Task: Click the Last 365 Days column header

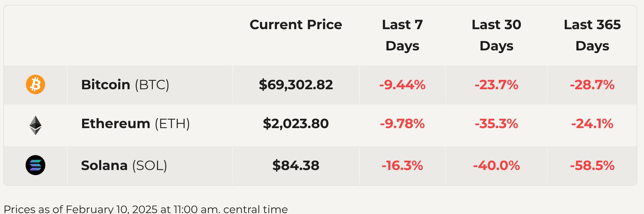Action: point(592,35)
